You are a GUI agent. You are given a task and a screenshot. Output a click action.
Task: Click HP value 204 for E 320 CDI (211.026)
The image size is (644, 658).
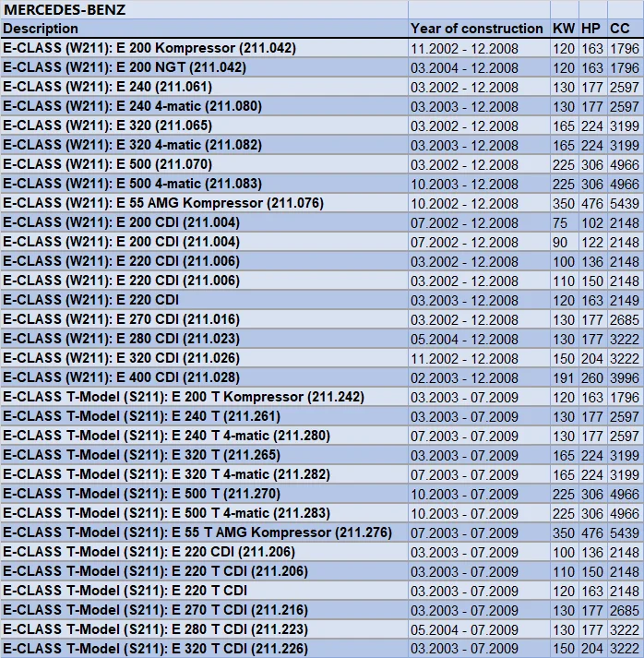click(593, 357)
